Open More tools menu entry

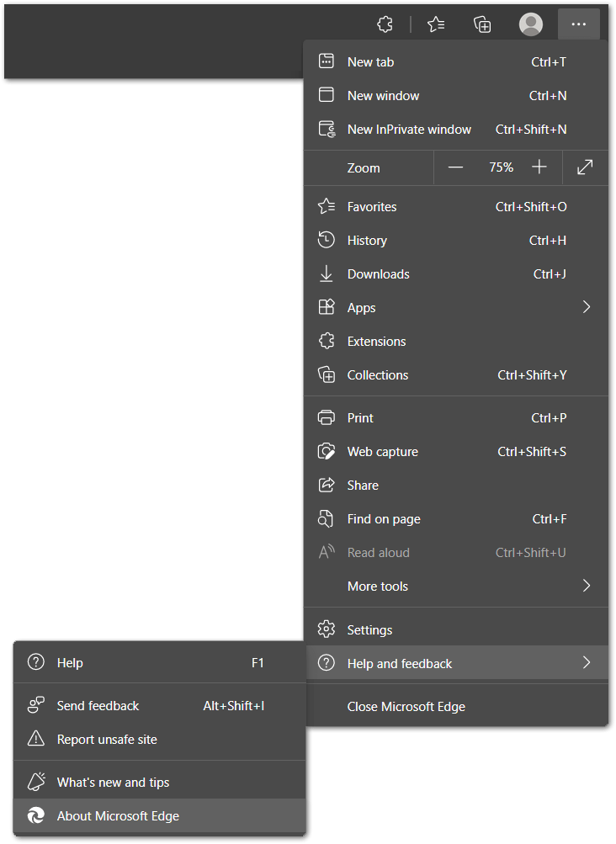(x=456, y=587)
